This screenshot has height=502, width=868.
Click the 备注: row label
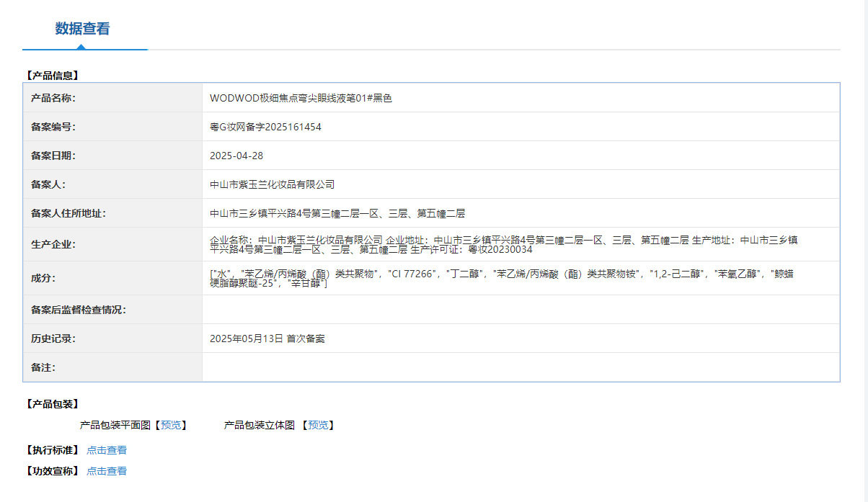pyautogui.click(x=43, y=367)
